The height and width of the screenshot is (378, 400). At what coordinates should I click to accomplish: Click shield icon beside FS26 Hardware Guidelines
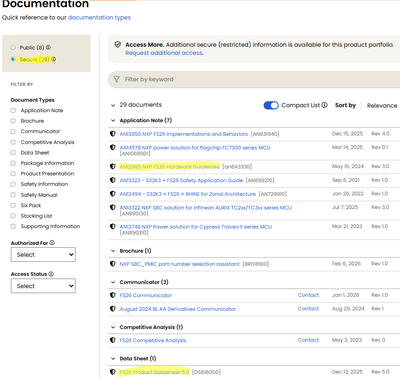pos(113,166)
